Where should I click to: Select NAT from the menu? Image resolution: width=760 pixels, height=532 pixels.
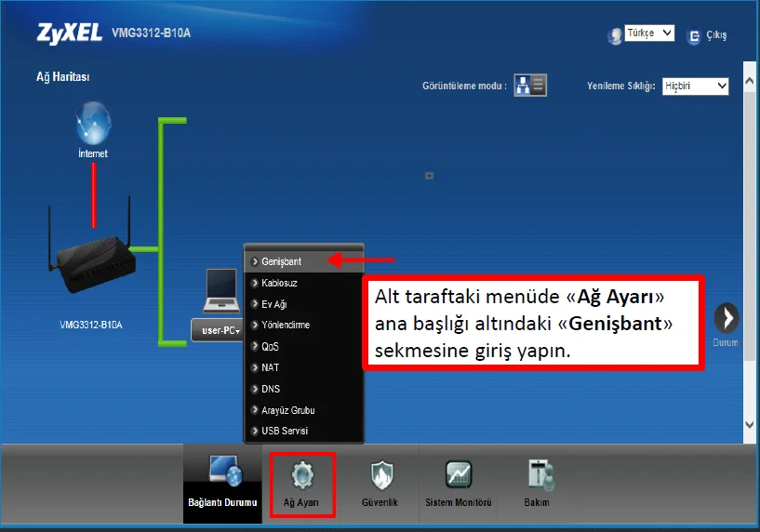pos(303,367)
